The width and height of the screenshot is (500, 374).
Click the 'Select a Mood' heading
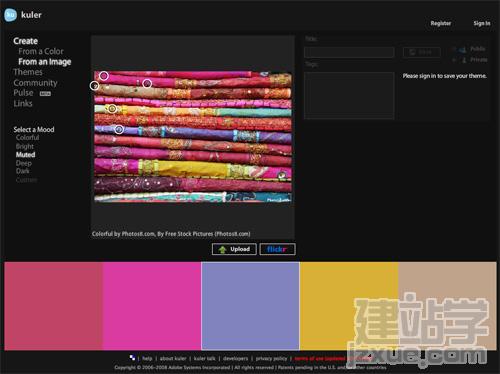click(34, 129)
